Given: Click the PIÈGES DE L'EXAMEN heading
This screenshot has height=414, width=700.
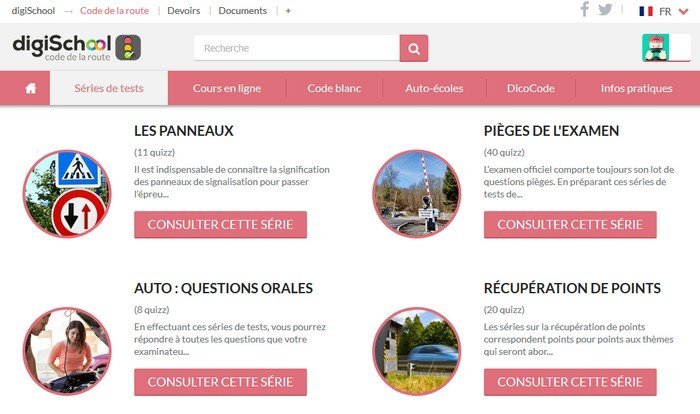Looking at the screenshot, I should click(x=551, y=131).
